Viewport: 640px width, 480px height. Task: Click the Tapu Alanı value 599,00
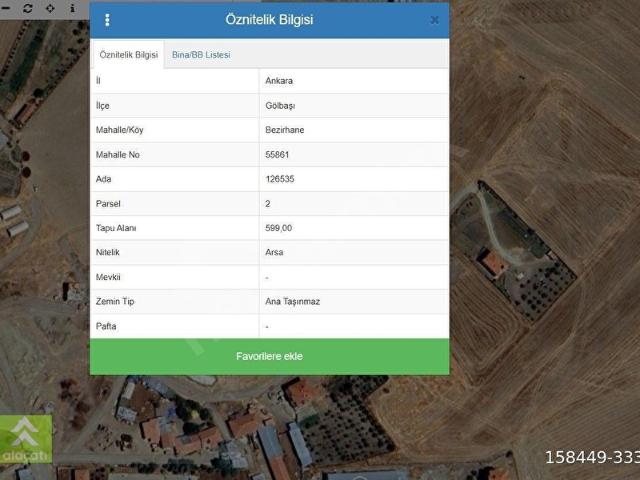pos(278,228)
